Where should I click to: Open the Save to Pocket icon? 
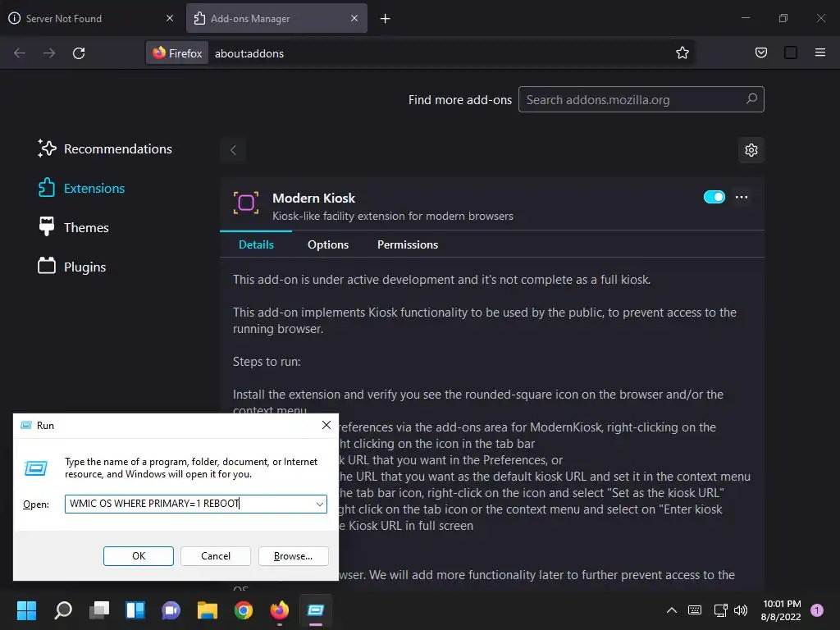[x=760, y=52]
